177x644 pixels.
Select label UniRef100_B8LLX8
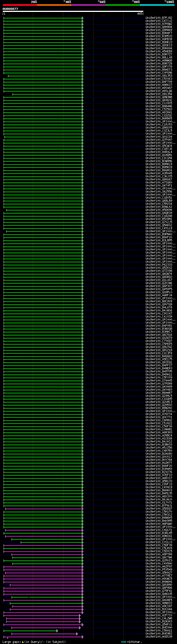pos(159,58)
